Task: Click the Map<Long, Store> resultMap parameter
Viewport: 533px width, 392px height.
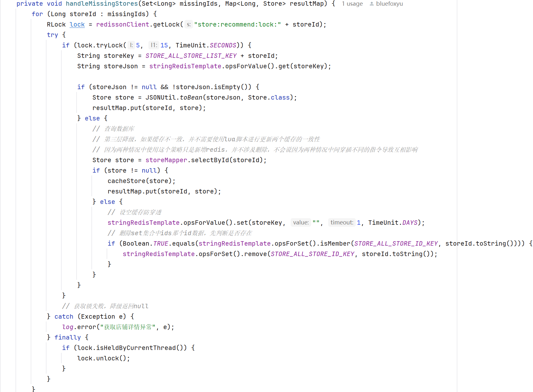Action: tap(276, 4)
